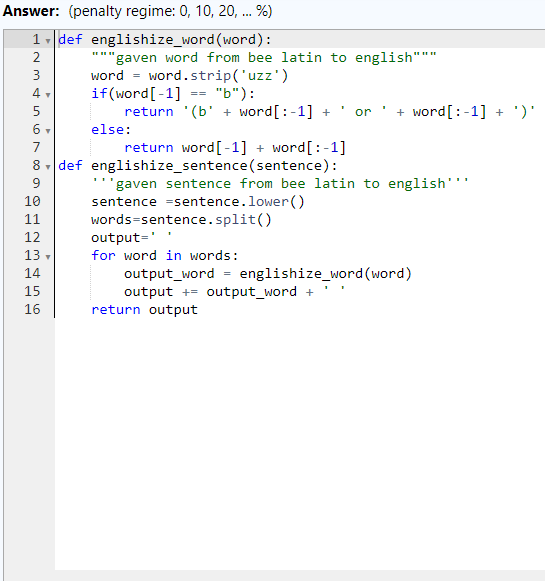
Task: Collapse fold arrow on line 1
Action: (x=48, y=41)
